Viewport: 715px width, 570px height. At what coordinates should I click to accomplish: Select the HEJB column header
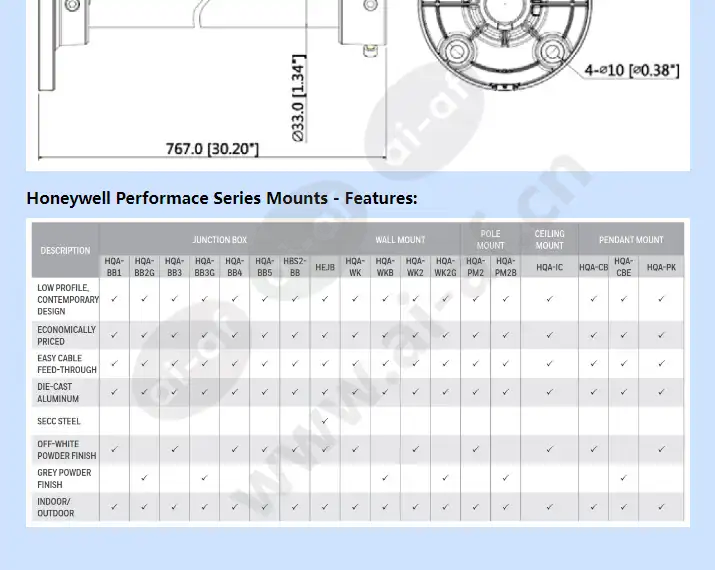325,267
